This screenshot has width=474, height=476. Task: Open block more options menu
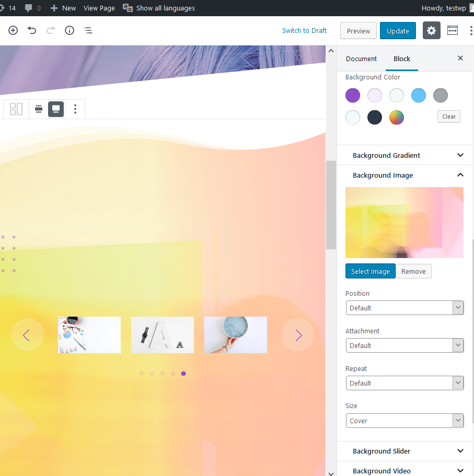tap(75, 109)
